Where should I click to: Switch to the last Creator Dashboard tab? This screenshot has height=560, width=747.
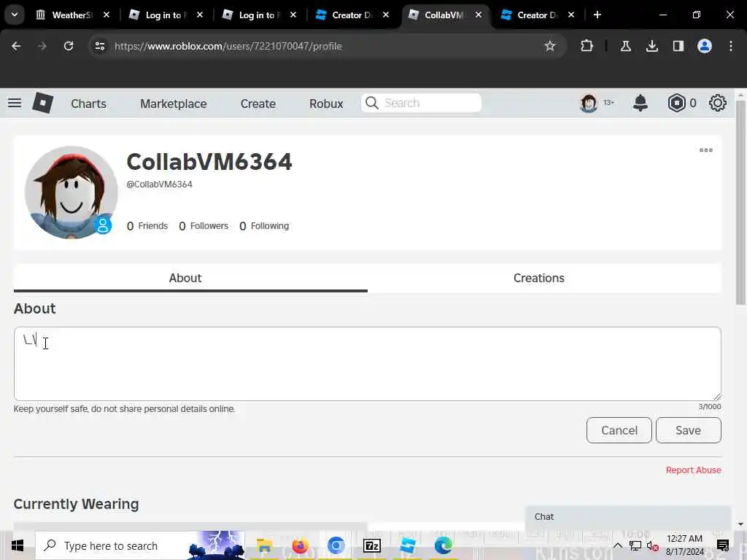click(536, 15)
